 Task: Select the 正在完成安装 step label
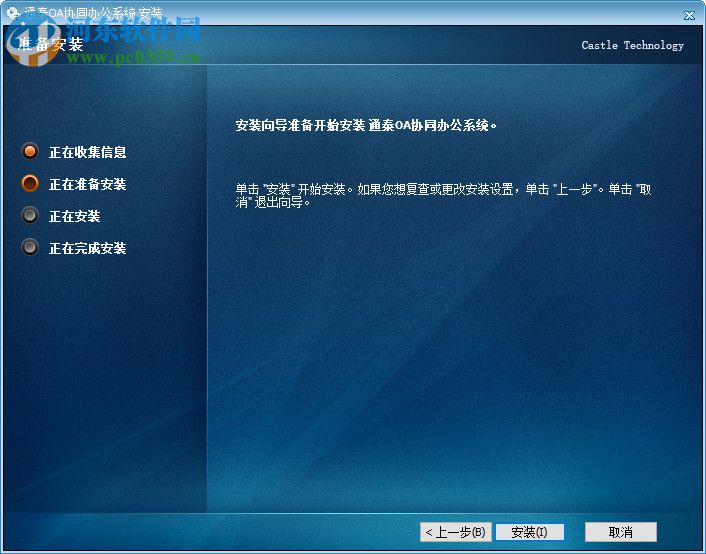pos(87,248)
